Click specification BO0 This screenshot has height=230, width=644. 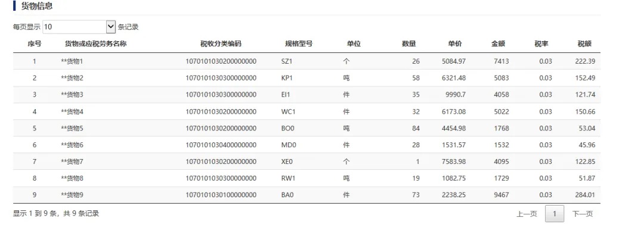tap(287, 128)
